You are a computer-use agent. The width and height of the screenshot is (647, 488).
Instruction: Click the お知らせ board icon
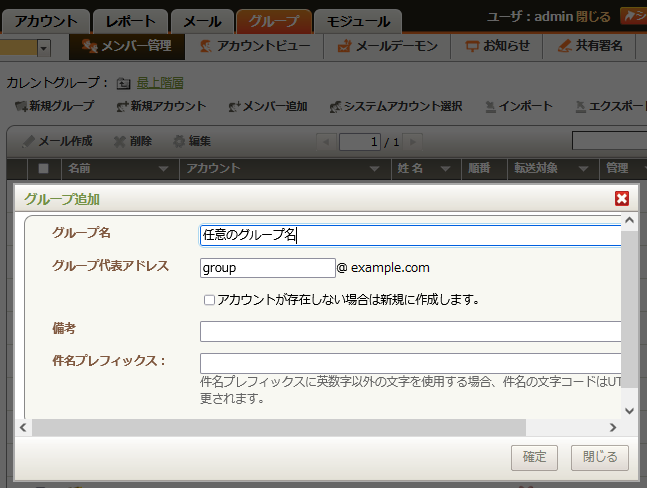[472, 46]
